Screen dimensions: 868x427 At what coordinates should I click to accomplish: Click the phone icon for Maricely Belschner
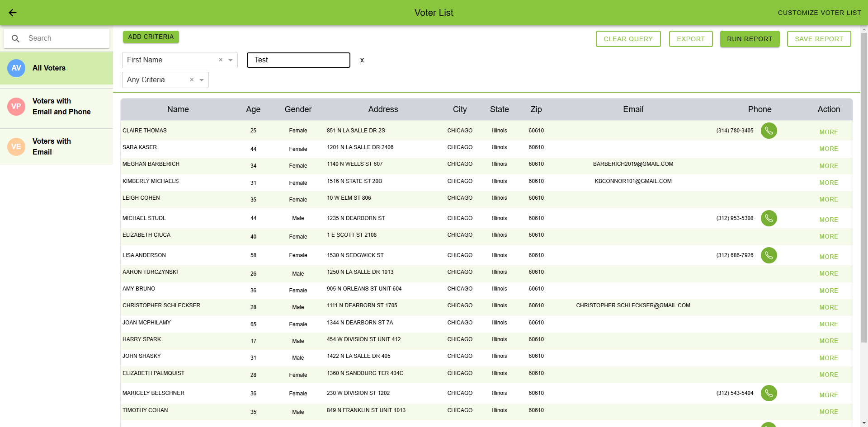coord(769,393)
